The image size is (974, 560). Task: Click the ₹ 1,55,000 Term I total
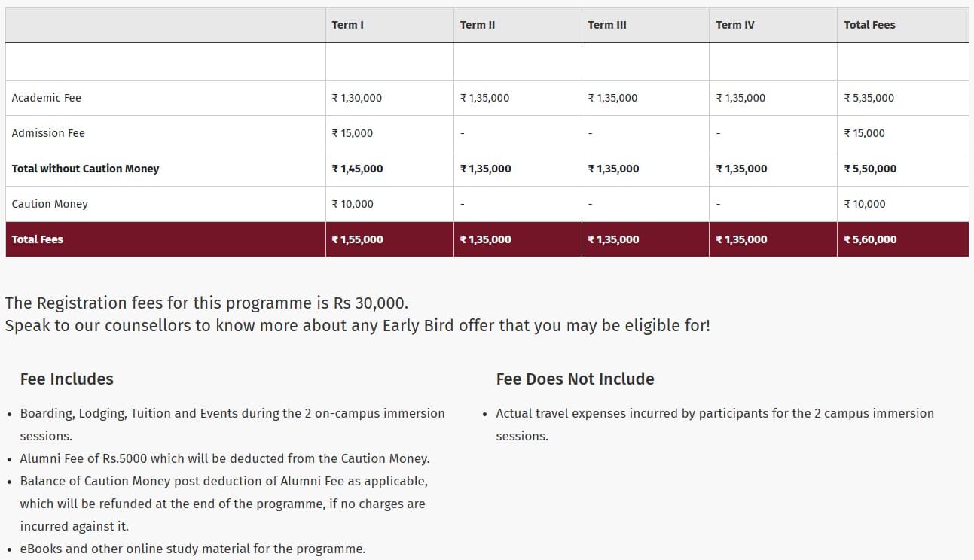click(x=357, y=239)
